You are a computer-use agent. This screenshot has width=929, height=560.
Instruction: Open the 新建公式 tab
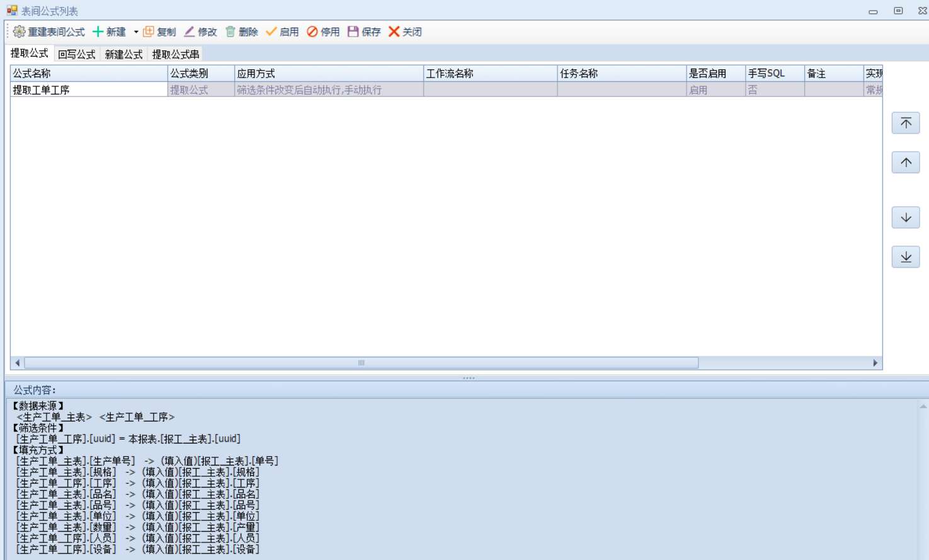123,54
